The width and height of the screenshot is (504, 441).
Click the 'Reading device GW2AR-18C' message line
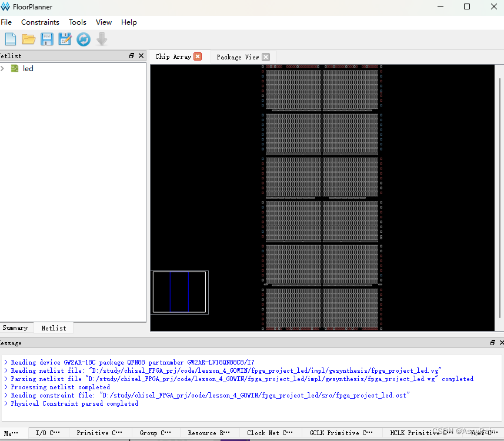coord(132,362)
